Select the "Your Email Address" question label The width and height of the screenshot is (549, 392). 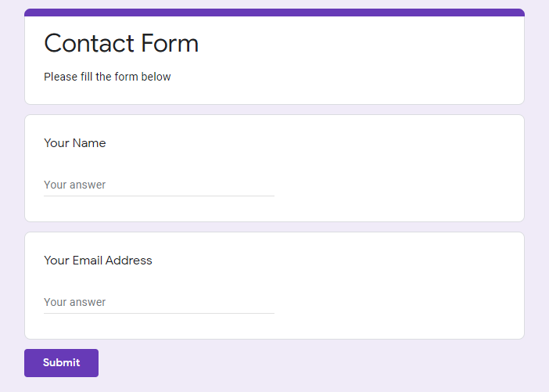click(98, 261)
